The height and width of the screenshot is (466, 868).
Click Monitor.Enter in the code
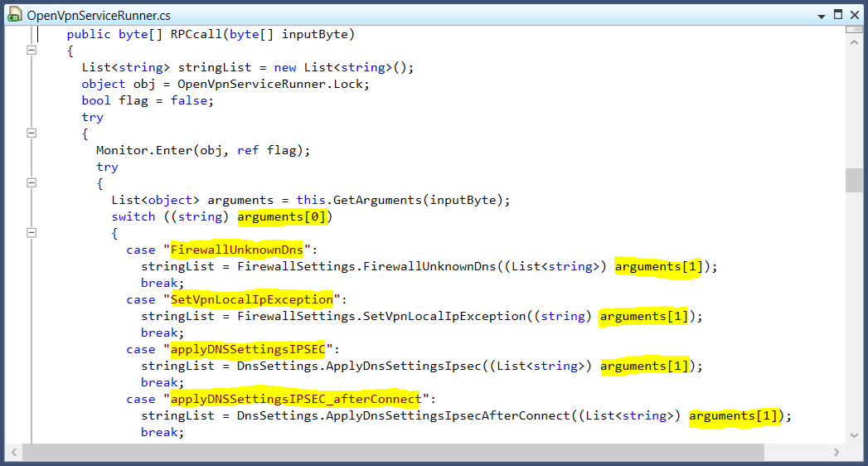[144, 151]
